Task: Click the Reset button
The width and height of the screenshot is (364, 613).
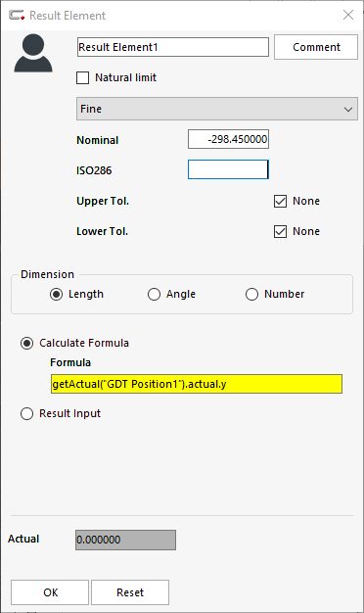Action: click(130, 592)
